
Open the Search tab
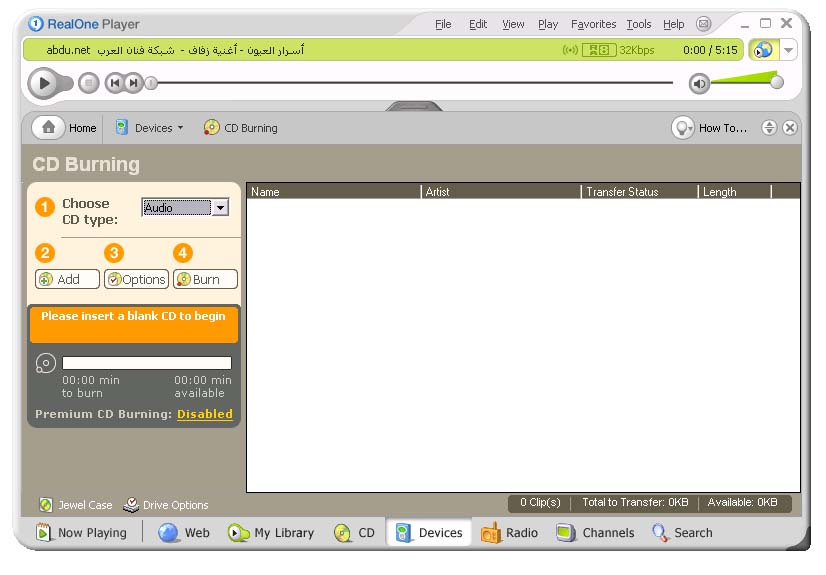click(682, 533)
